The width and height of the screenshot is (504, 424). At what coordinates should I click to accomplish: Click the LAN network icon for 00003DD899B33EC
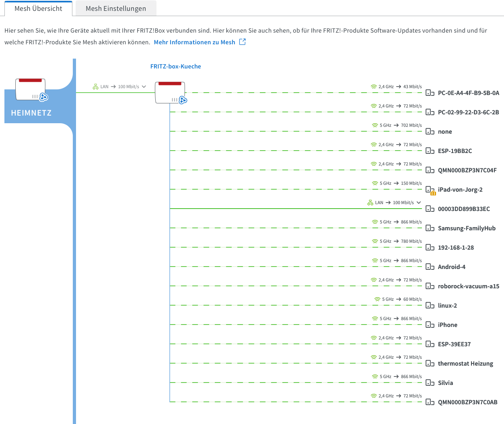coord(370,203)
